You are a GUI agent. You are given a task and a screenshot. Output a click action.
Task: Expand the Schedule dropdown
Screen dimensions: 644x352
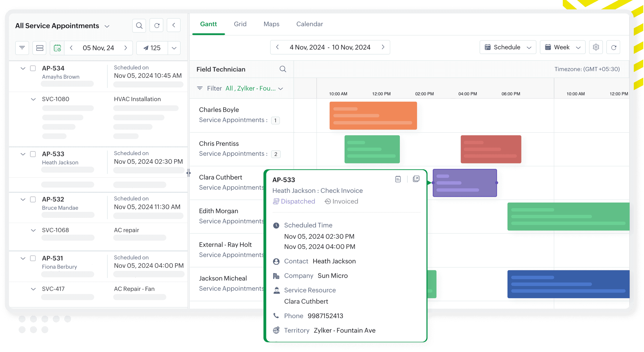(507, 47)
